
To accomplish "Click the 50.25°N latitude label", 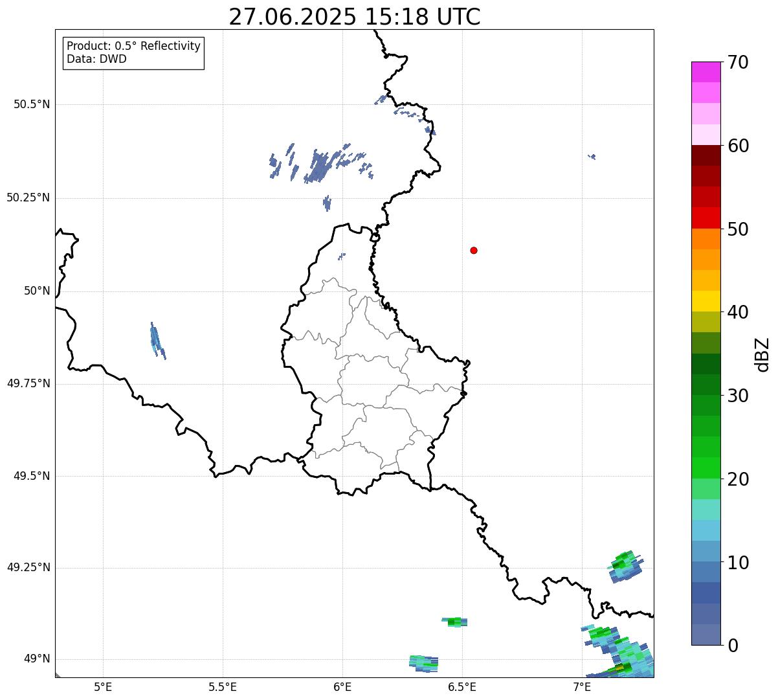I will pyautogui.click(x=28, y=198).
